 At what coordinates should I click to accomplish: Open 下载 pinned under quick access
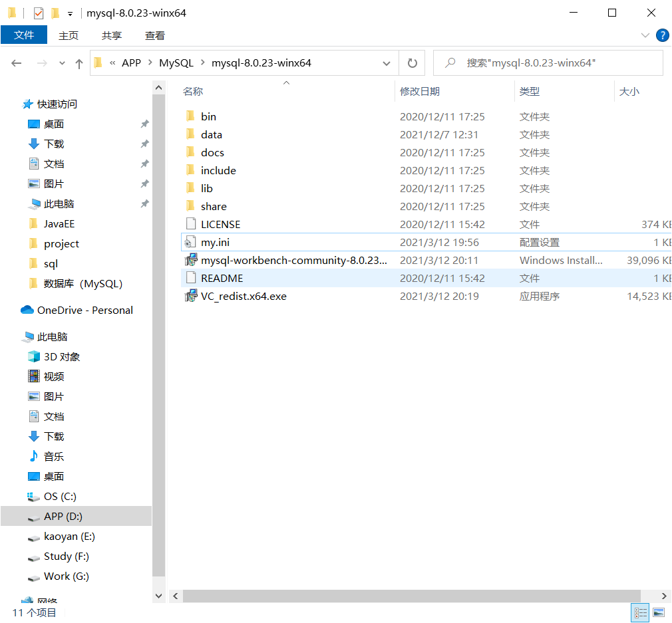pos(54,144)
